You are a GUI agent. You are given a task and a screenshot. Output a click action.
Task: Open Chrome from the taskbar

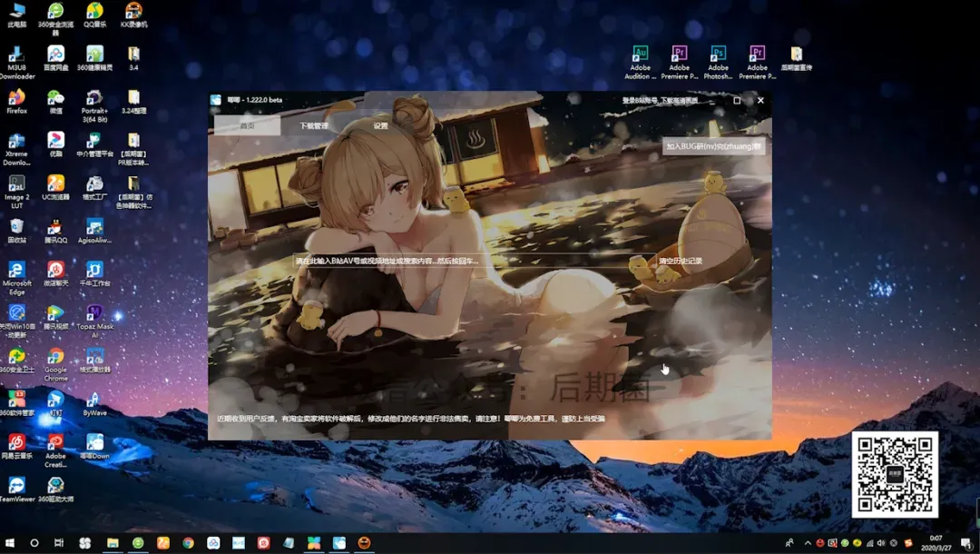click(188, 543)
